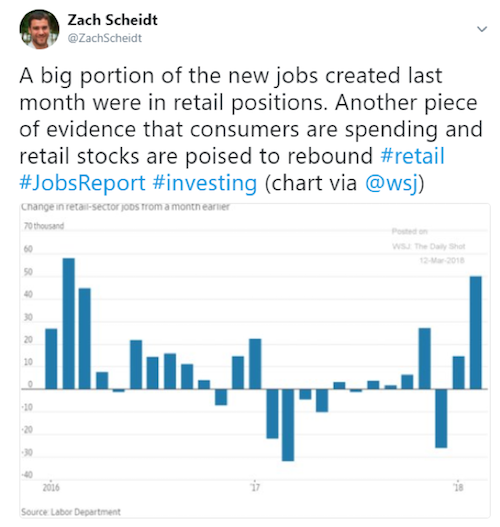Click the Source: Labor Department caption

tap(71, 512)
